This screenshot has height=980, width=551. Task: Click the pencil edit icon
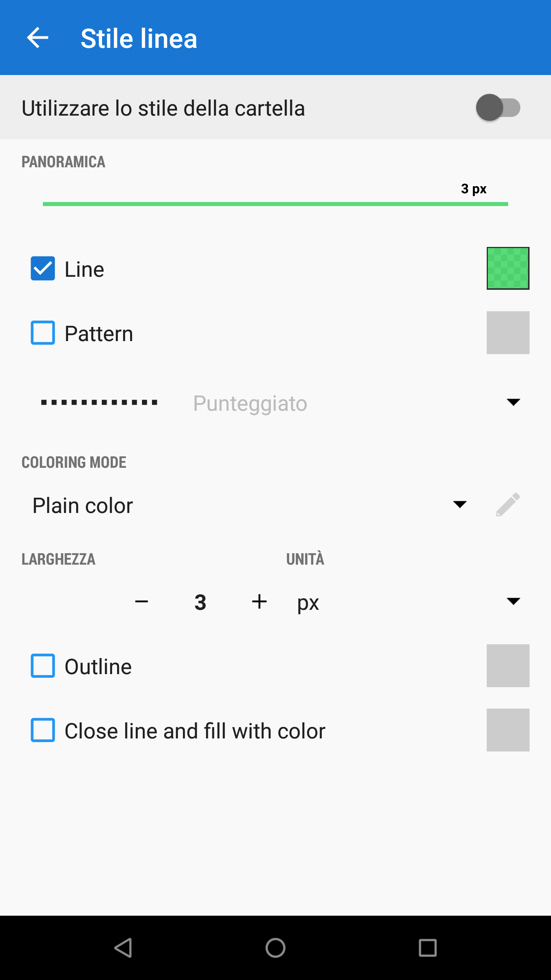508,505
